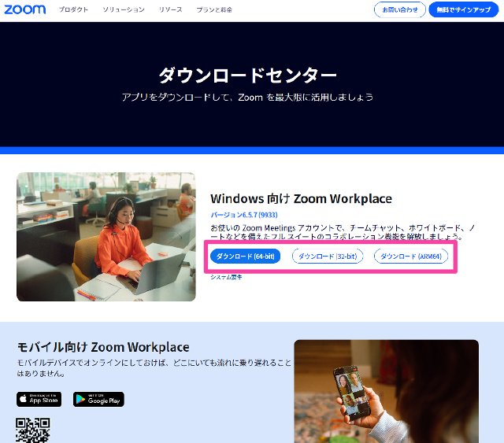
Task: Download the ARM64 Windows installer
Action: [410, 257]
